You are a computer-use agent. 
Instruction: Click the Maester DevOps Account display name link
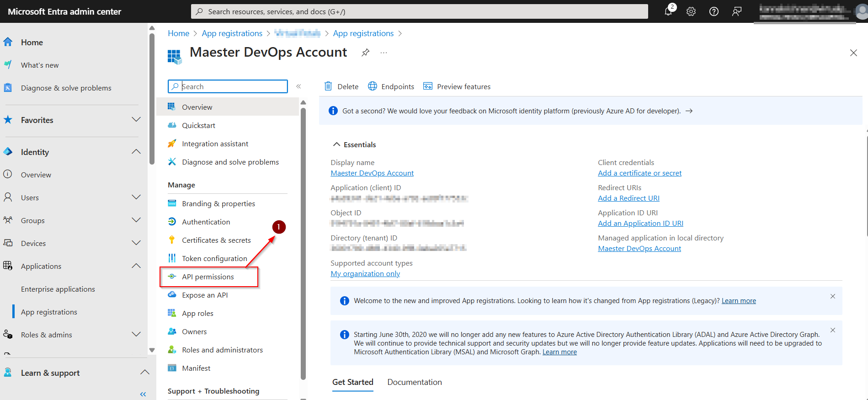pos(372,173)
